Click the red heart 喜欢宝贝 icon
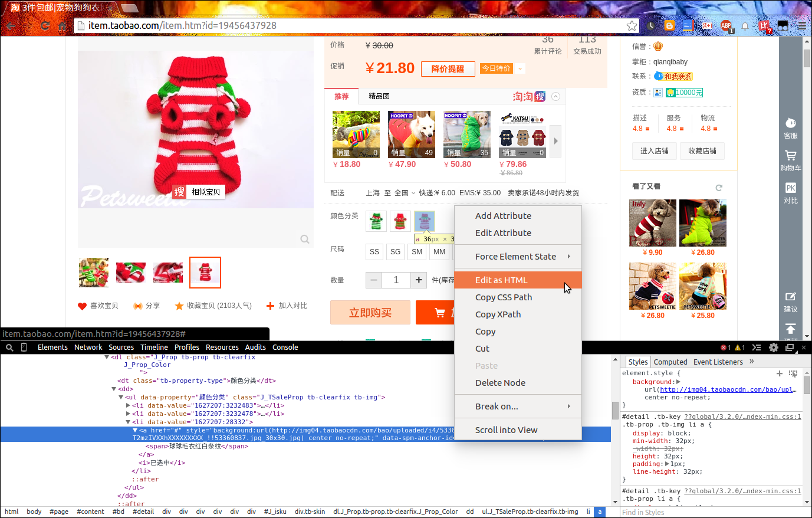This screenshot has height=518, width=812. click(x=83, y=306)
